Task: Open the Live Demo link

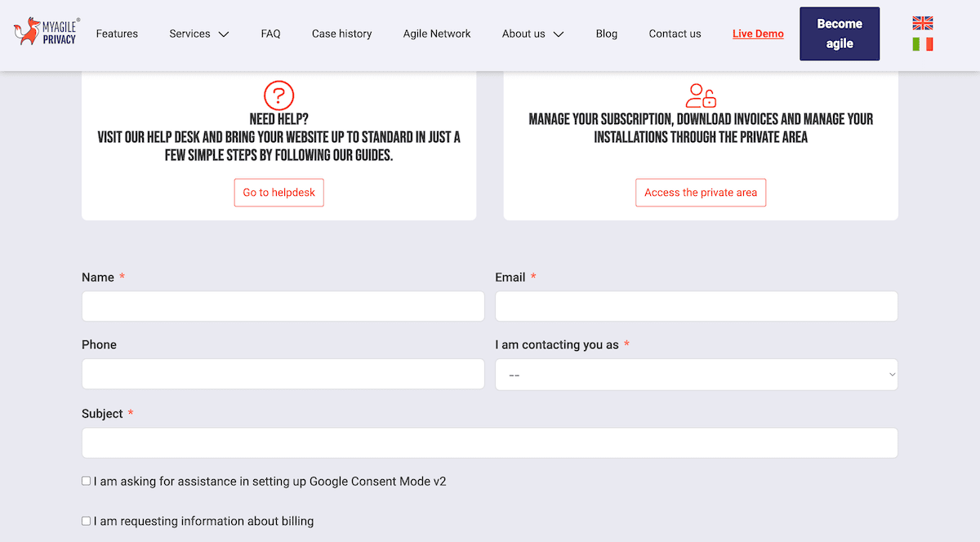Action: click(x=758, y=33)
